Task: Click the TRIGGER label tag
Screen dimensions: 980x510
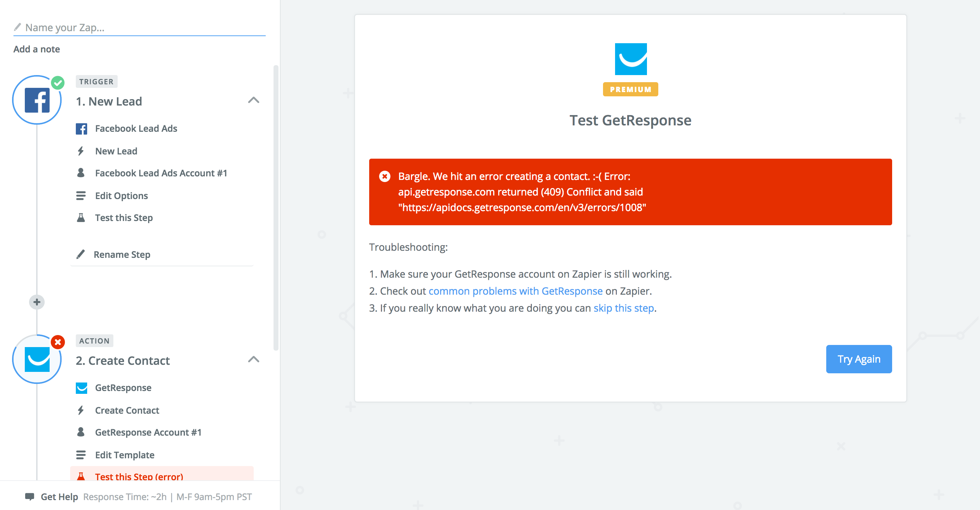Action: click(x=96, y=81)
